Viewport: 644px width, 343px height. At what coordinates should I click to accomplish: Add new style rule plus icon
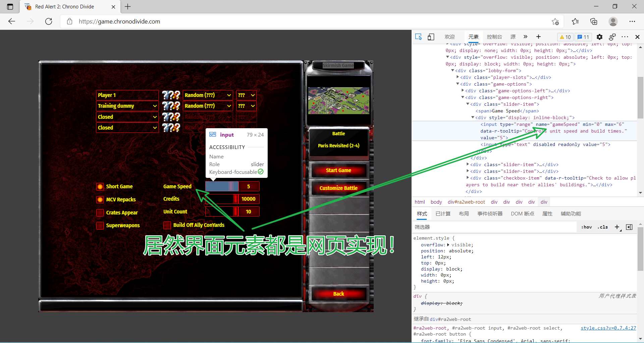(x=617, y=227)
